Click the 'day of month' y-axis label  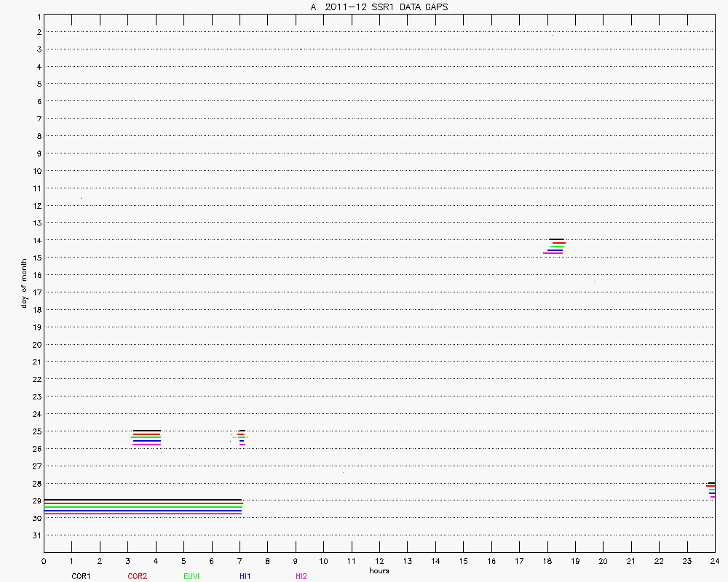coord(24,282)
